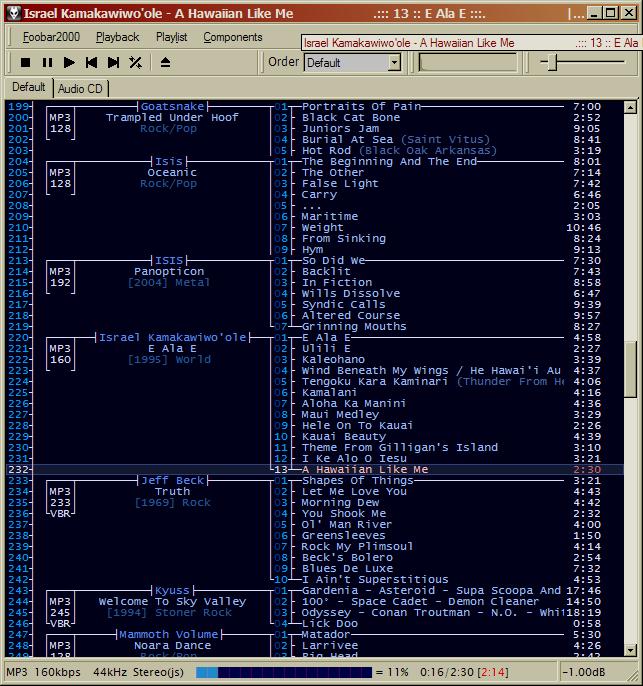Select track 'Portraits Of Pain'

click(361, 106)
